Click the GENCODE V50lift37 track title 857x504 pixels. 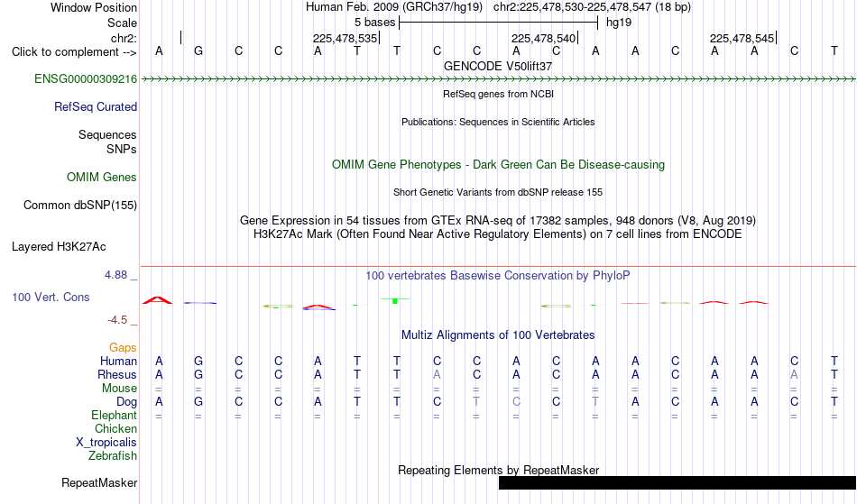[498, 66]
